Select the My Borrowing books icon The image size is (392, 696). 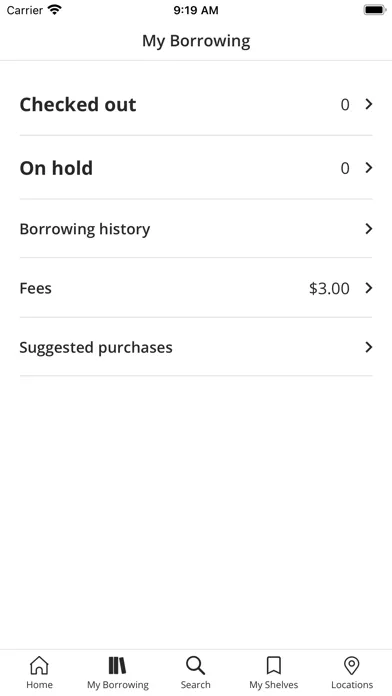pyautogui.click(x=118, y=665)
